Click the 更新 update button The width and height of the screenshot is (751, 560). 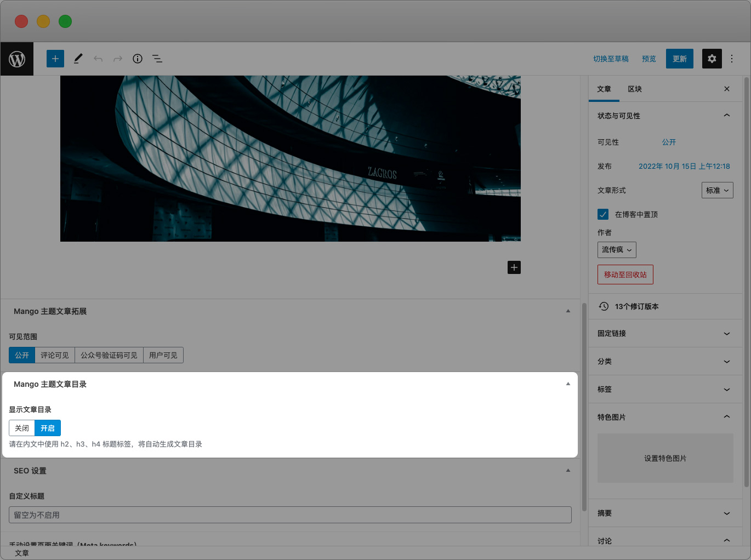pyautogui.click(x=680, y=59)
